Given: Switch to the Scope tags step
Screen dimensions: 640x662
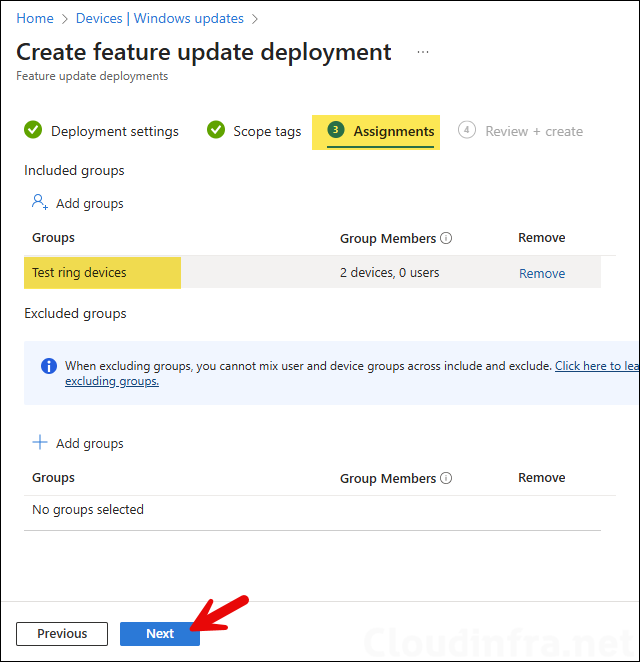Looking at the screenshot, I should (267, 131).
